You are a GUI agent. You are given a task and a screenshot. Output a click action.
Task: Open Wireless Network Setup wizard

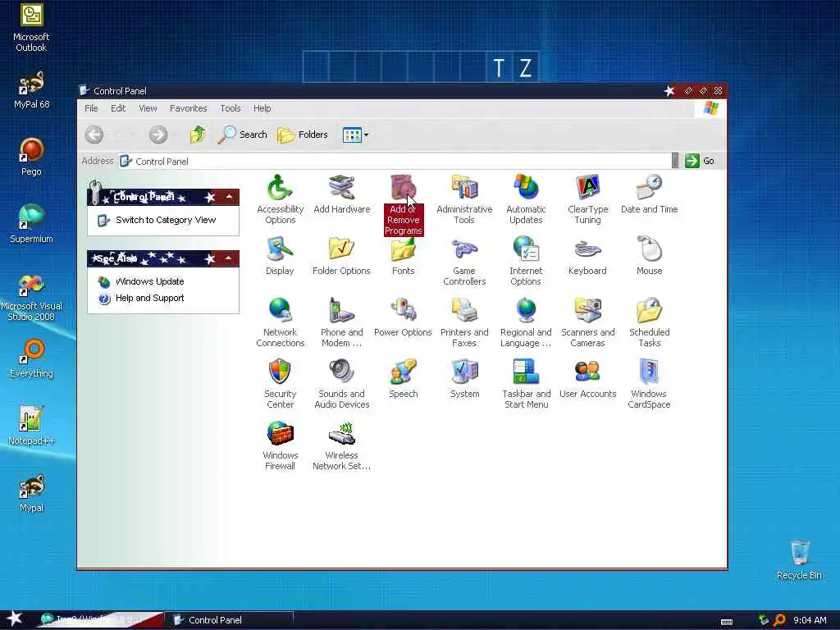[x=342, y=445]
